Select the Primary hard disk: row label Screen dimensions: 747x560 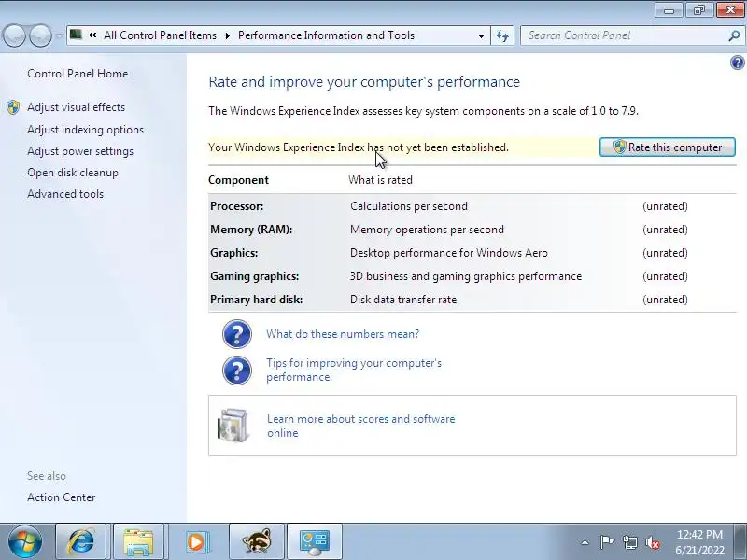click(x=256, y=300)
